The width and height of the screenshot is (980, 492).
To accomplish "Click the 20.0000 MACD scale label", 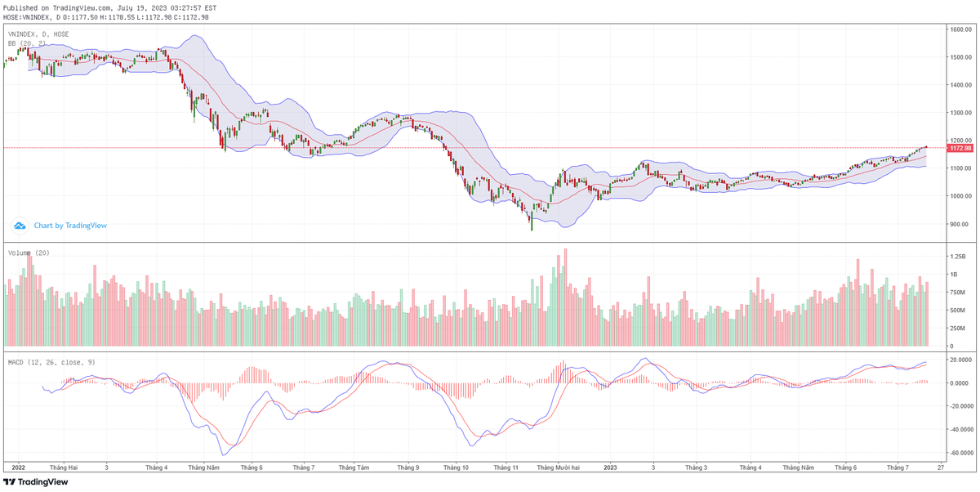I will (960, 360).
